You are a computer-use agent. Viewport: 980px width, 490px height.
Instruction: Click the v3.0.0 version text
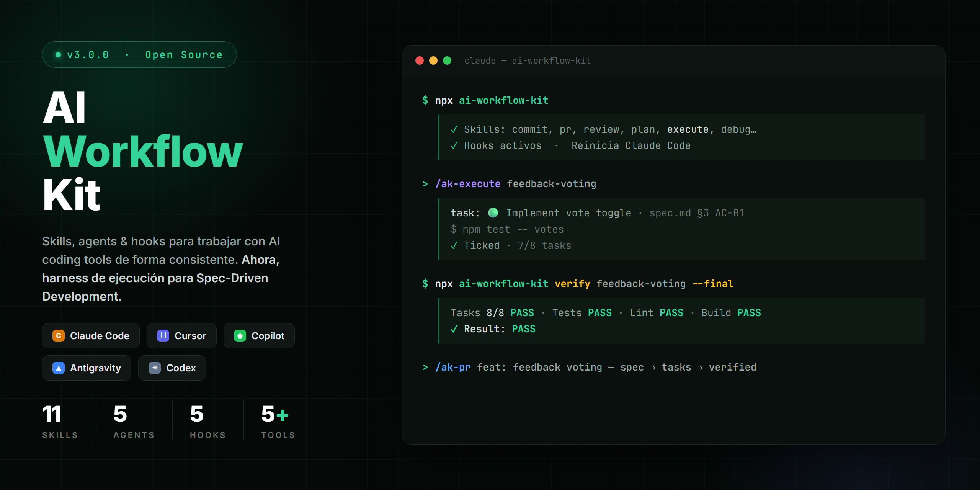point(88,55)
